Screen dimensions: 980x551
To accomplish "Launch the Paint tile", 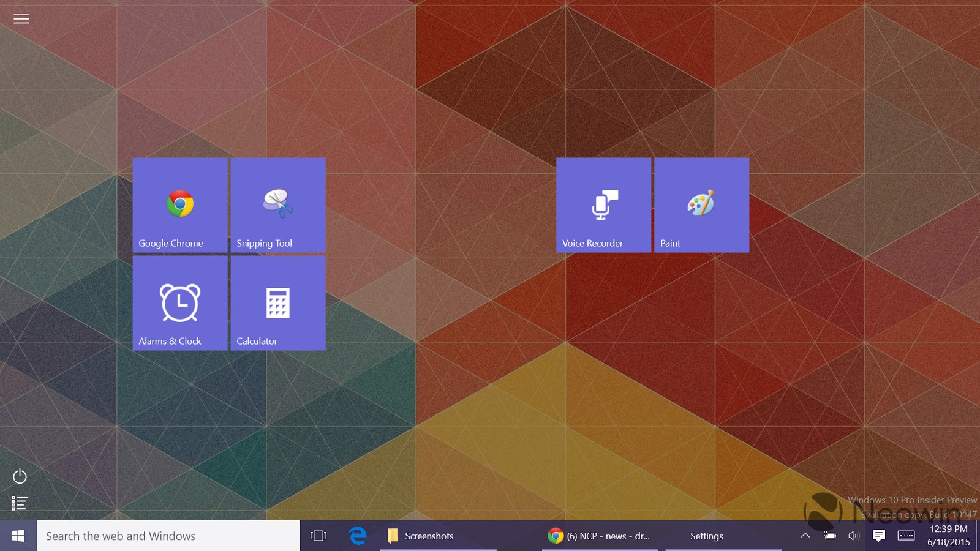I will [702, 205].
